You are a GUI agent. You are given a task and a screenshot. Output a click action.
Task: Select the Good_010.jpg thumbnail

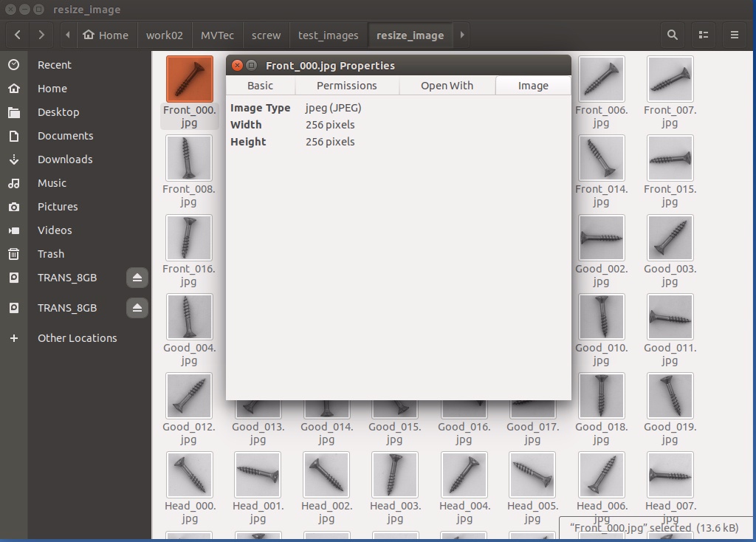pyautogui.click(x=601, y=317)
